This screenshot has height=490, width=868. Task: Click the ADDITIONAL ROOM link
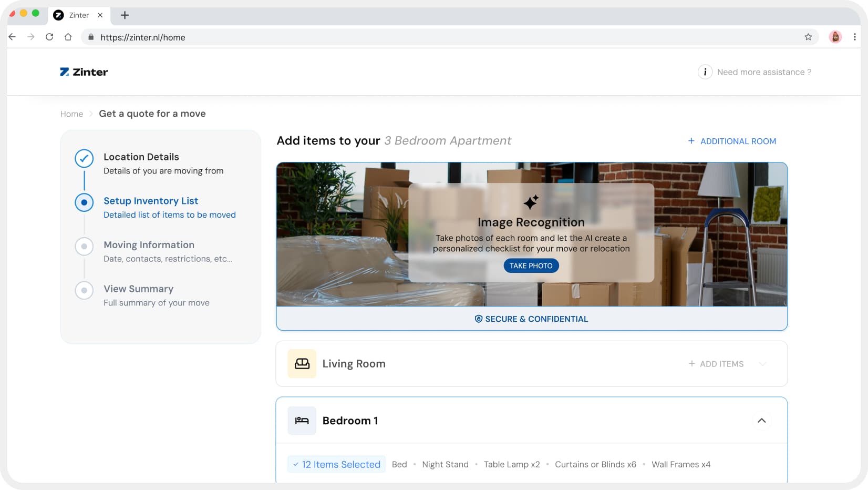(x=732, y=141)
